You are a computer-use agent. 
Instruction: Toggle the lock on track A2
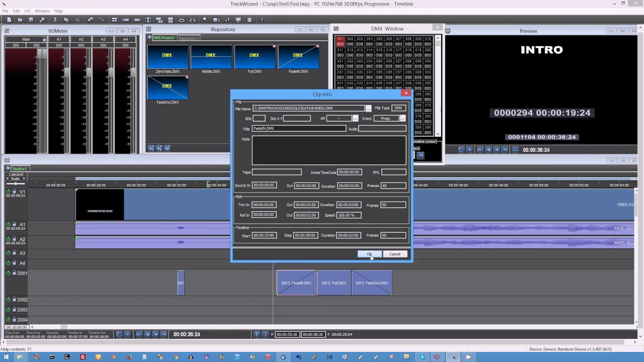14,239
